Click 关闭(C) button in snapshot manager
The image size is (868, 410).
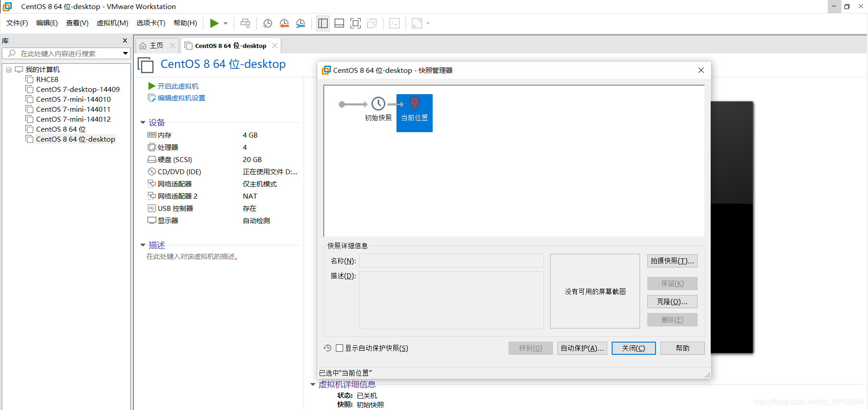click(x=633, y=348)
